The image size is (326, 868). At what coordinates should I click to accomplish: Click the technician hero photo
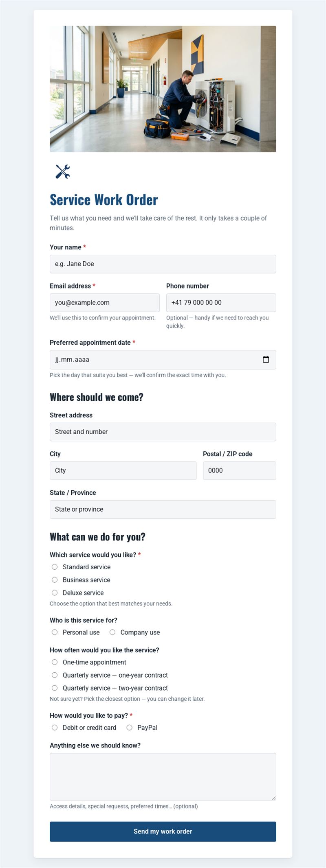coord(163,89)
